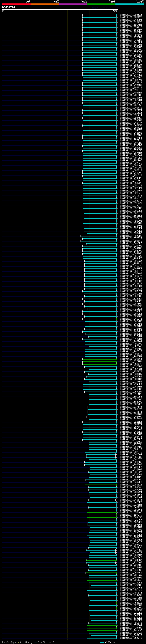This screenshot has width=146, height=644.
Task: Select the UniRef100_B8BUE1 label
Action: click(x=131, y=334)
